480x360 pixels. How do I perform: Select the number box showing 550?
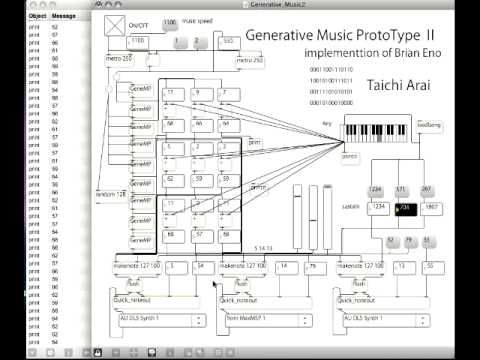229,43
